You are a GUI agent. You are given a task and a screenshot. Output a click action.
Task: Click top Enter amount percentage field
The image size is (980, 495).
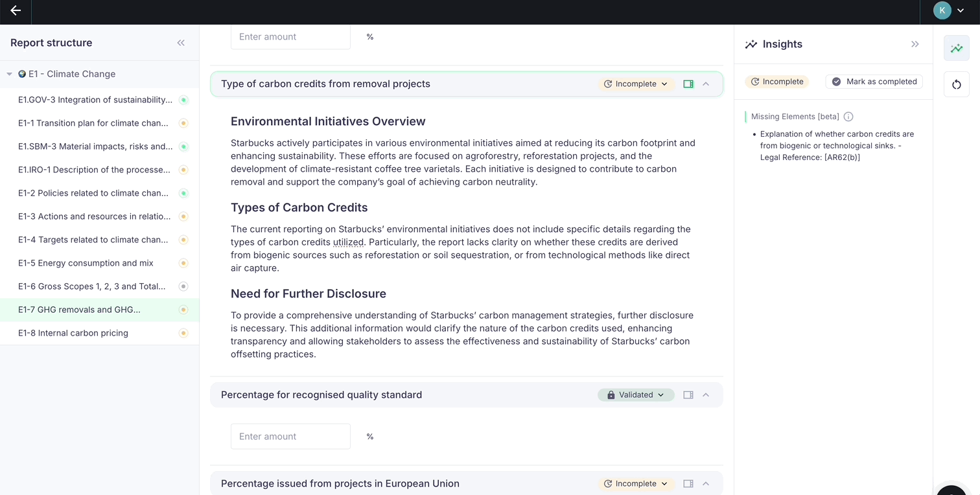(290, 37)
